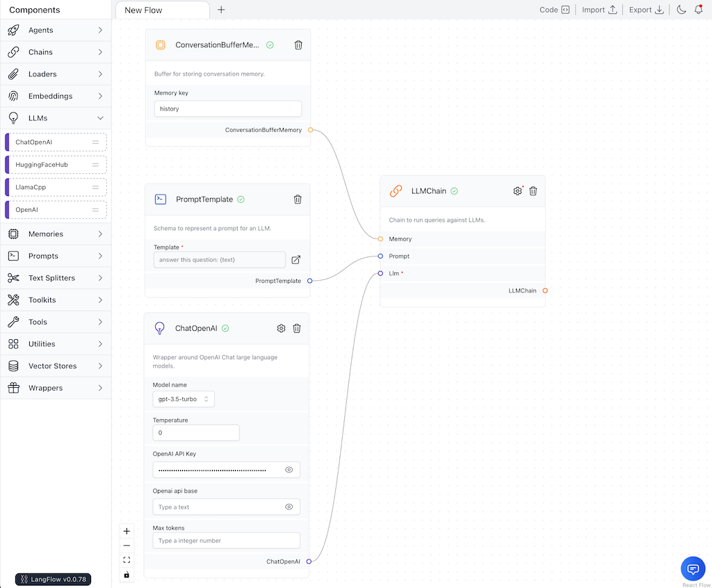Open the Model name dropdown
The width and height of the screenshot is (712, 588).
tap(184, 399)
